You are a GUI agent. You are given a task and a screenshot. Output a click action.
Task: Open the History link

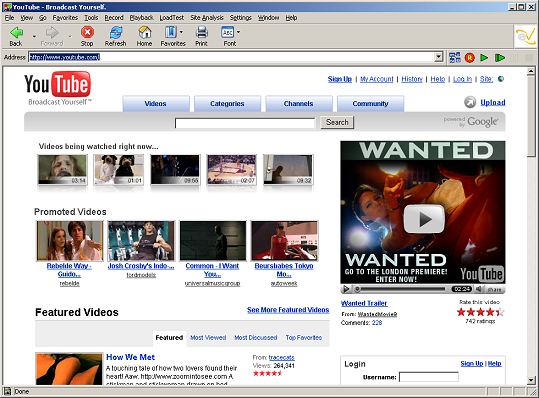coord(412,79)
